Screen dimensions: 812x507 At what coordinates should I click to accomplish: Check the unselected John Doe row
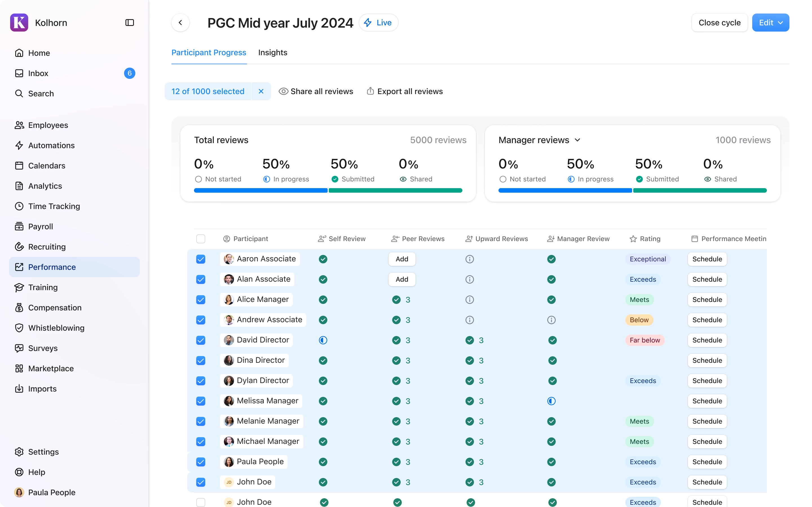[201, 502]
